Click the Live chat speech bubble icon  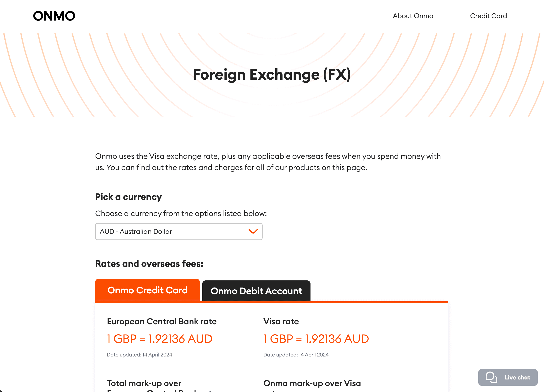(491, 377)
